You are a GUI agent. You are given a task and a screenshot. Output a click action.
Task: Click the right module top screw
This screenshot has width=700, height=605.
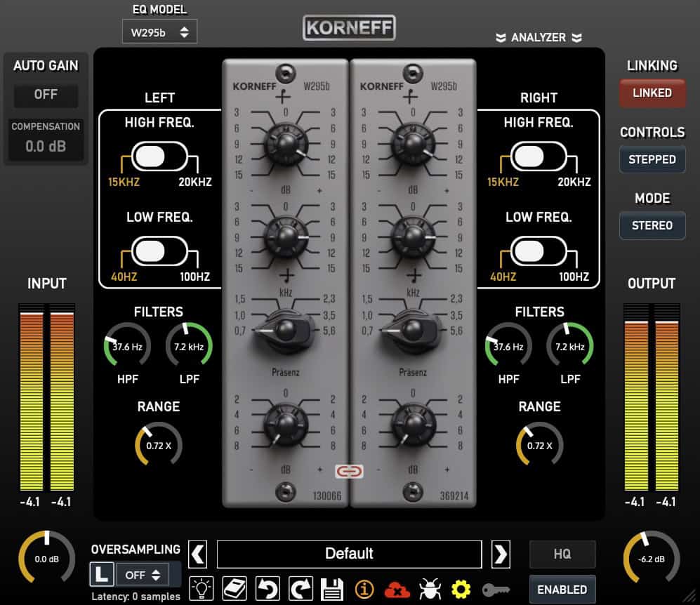pyautogui.click(x=413, y=73)
